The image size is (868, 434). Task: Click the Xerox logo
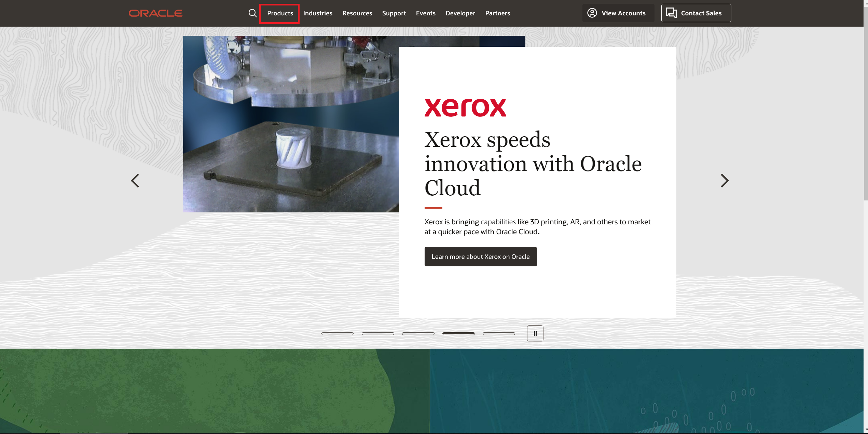click(465, 108)
